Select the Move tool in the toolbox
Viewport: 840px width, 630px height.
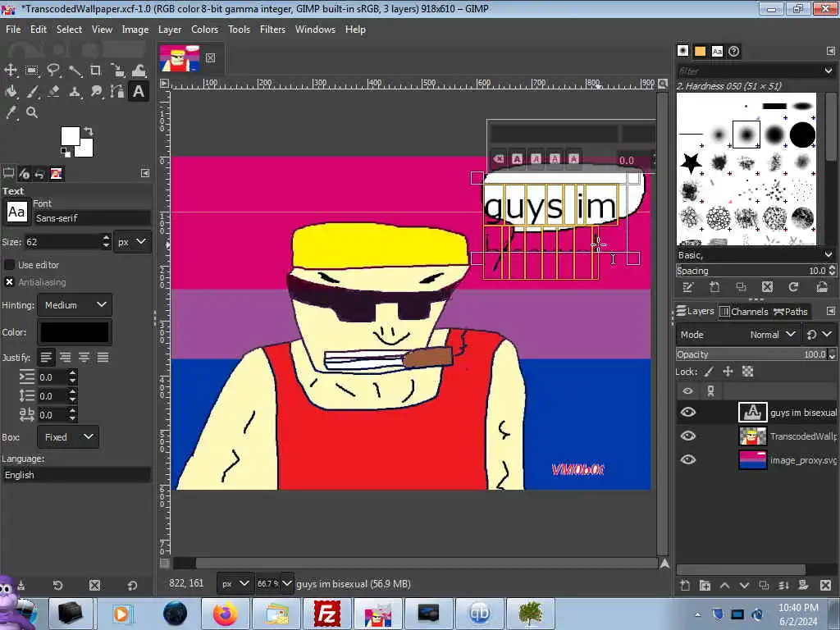[x=11, y=71]
